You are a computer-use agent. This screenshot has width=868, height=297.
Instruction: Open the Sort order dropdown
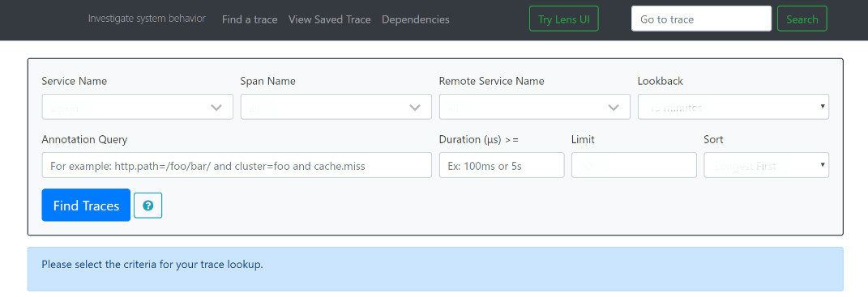tap(766, 165)
